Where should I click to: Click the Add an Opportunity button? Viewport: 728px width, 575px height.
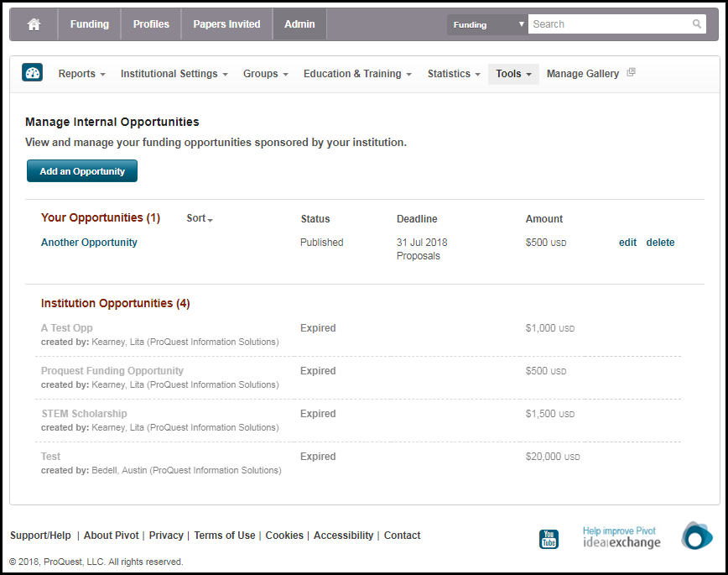pos(82,171)
